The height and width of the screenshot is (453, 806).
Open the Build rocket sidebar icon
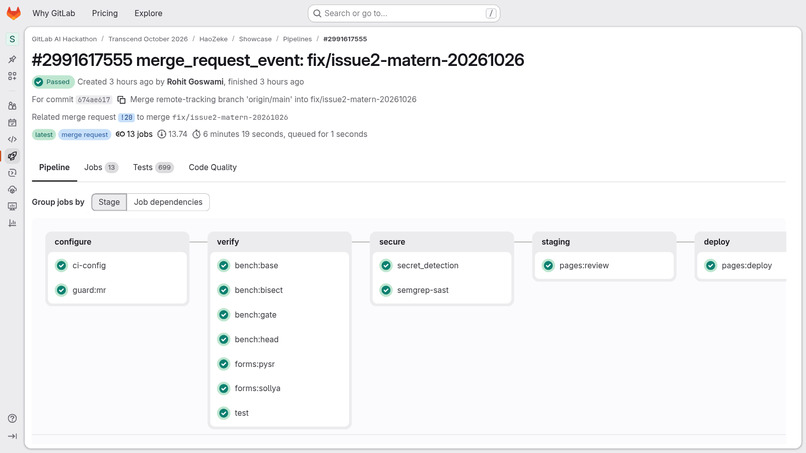click(12, 156)
